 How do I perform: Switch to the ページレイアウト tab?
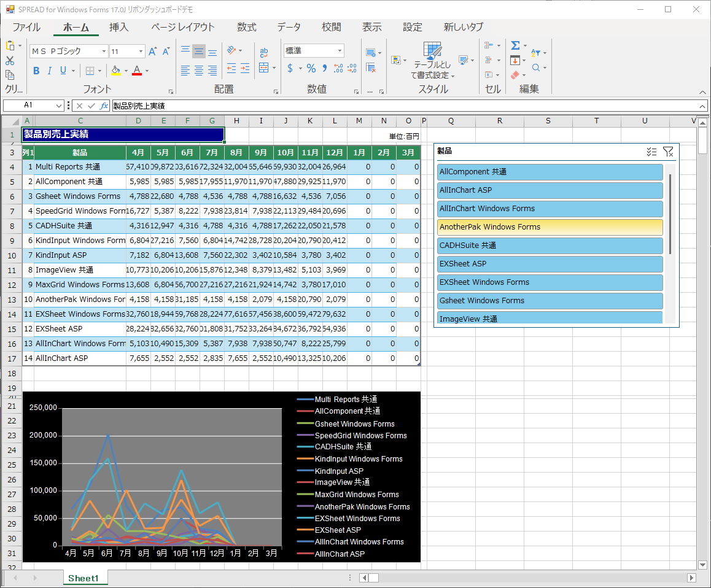(183, 27)
